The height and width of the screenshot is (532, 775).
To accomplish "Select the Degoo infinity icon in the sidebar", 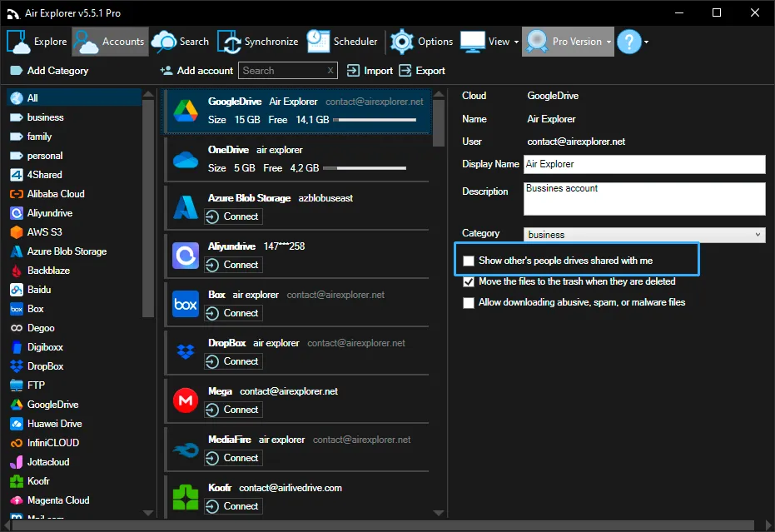I will (x=17, y=328).
